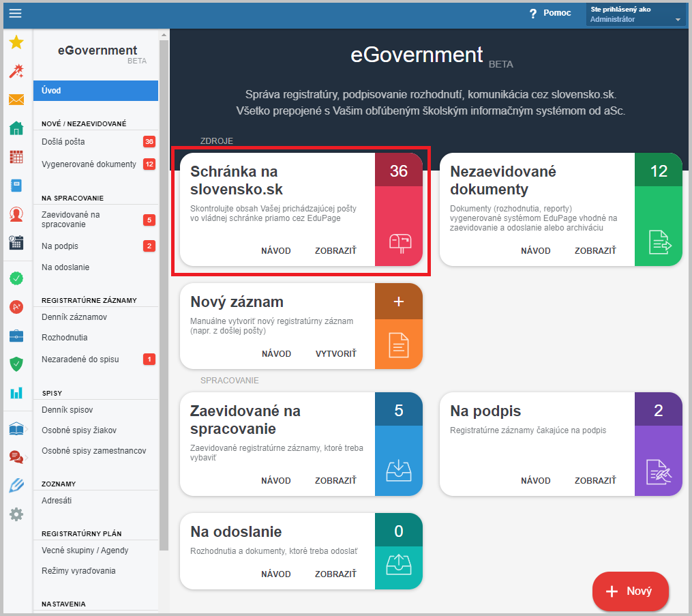The width and height of the screenshot is (692, 616).
Task: Expand the chevron beside the open-book icon
Action: [27, 429]
